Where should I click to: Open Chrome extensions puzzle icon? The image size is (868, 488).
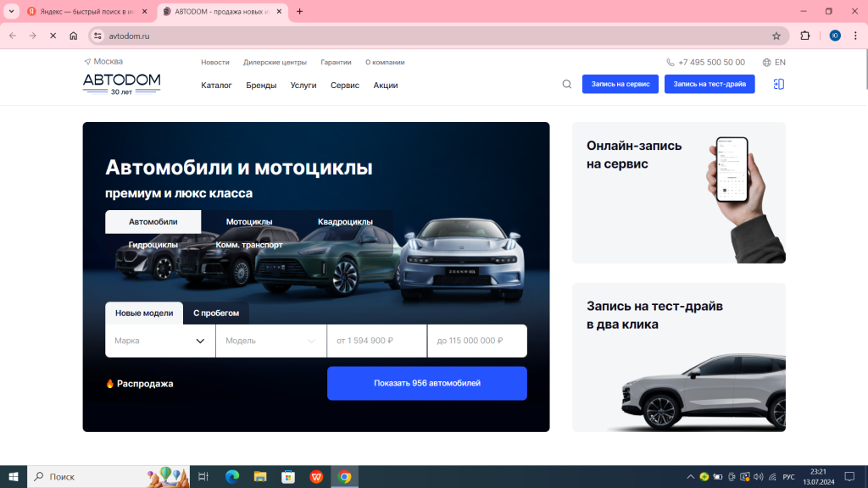coord(805,36)
